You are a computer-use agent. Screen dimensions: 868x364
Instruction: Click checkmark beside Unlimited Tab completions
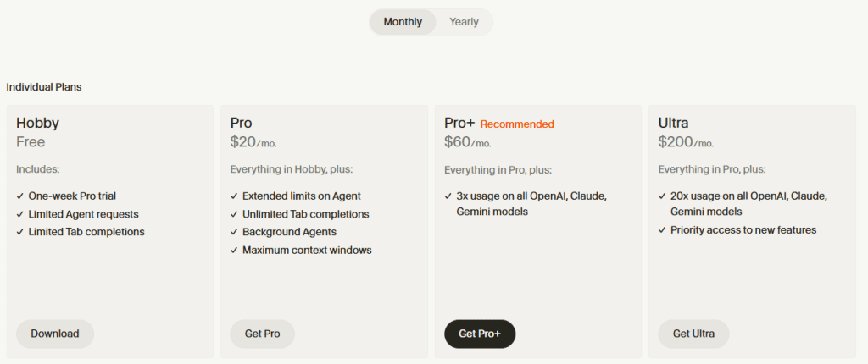click(234, 214)
